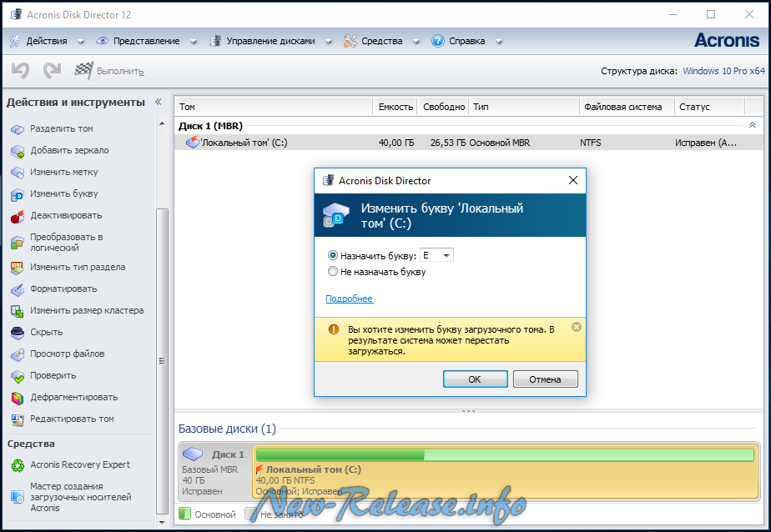Expand the Справка menu dropdown arrow
771x532 pixels.
[499, 42]
